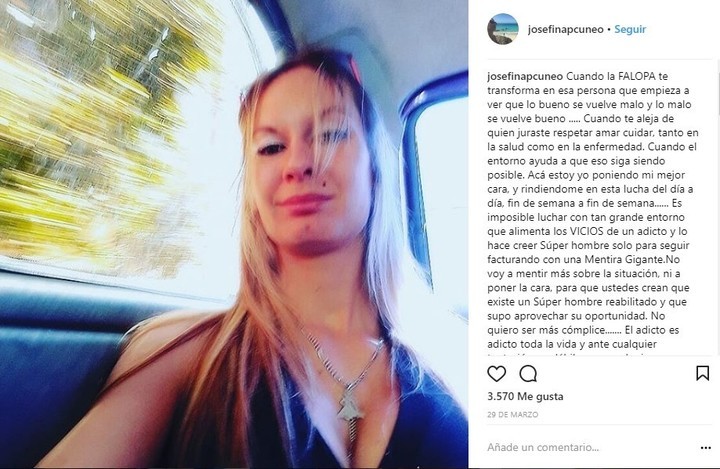The image size is (720, 469).
Task: Open josefinapcuneo username in the post header
Action: [x=565, y=29]
